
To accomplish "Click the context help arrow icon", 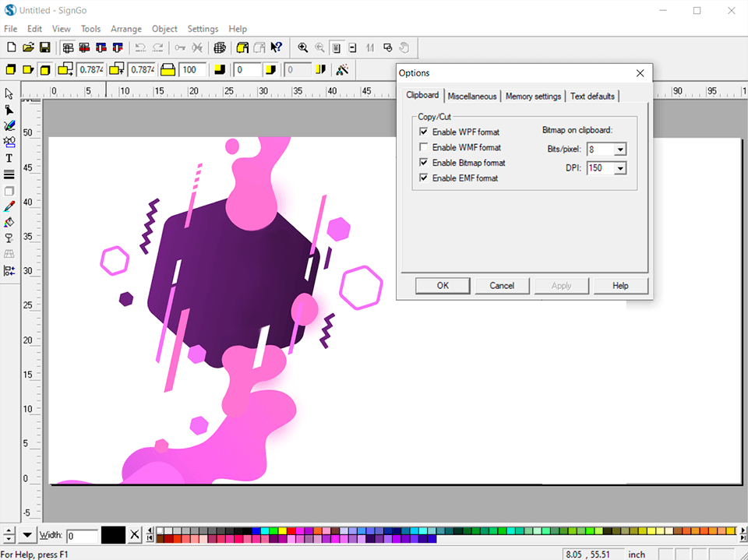I will coord(277,48).
